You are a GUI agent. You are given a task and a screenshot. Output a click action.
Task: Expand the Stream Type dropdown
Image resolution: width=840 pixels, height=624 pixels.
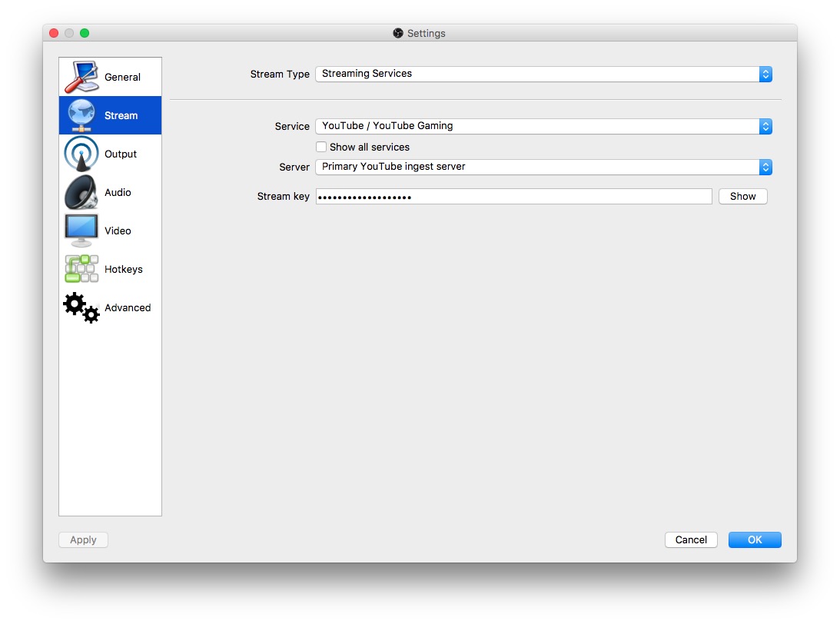(x=543, y=74)
